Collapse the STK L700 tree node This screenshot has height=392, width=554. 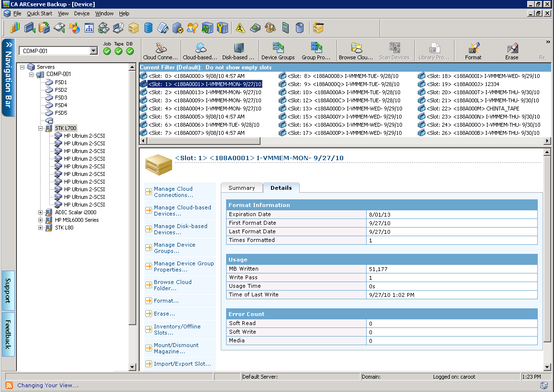tap(41, 128)
